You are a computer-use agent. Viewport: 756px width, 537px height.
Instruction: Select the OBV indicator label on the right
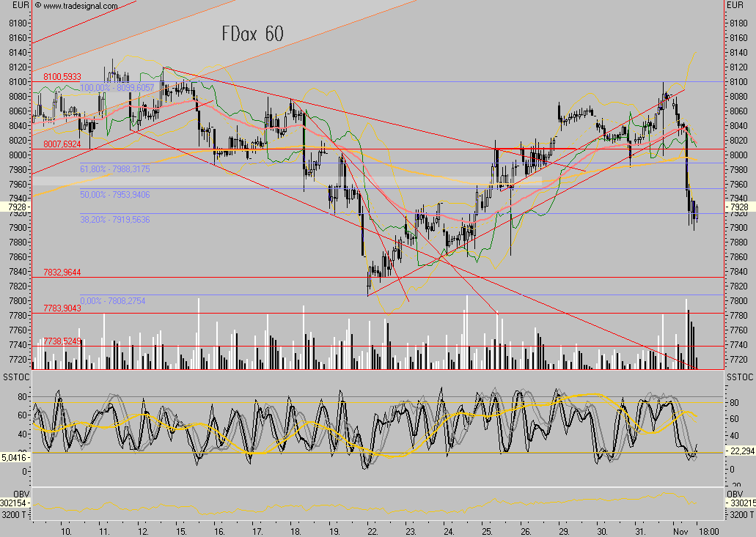(735, 494)
